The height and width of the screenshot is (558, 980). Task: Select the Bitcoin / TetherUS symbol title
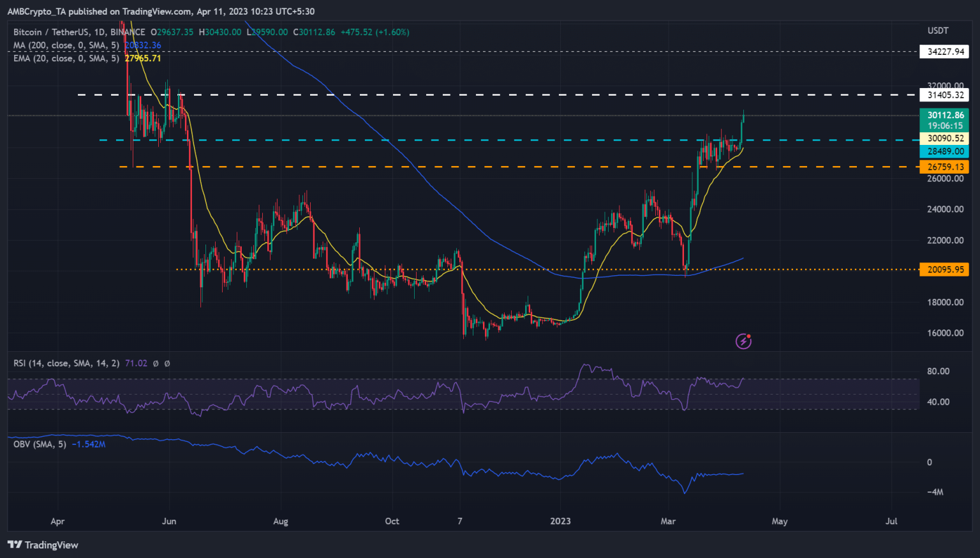79,32
